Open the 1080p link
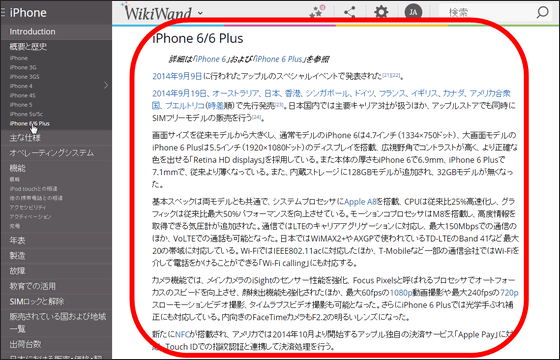This screenshot has height=360, width=560. click(x=401, y=293)
